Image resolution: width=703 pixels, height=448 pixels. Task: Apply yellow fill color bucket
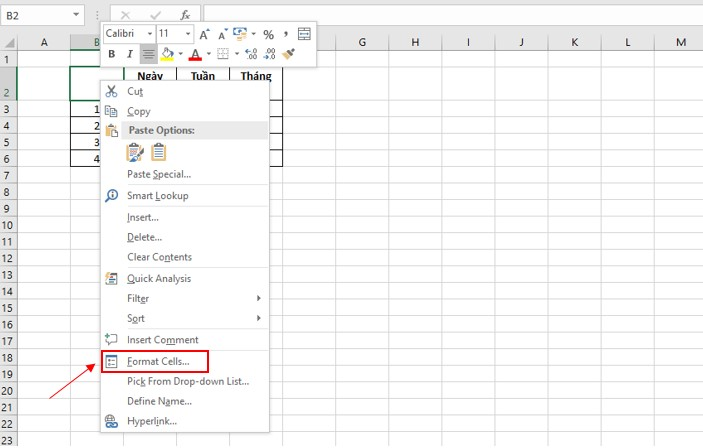(167, 54)
